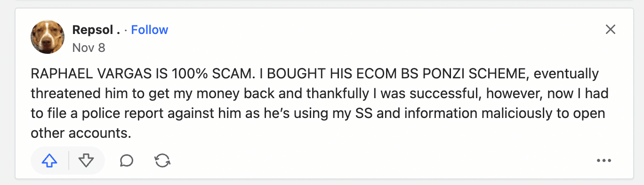644x185 pixels.
Task: Follow the user Repsol
Action: point(149,30)
